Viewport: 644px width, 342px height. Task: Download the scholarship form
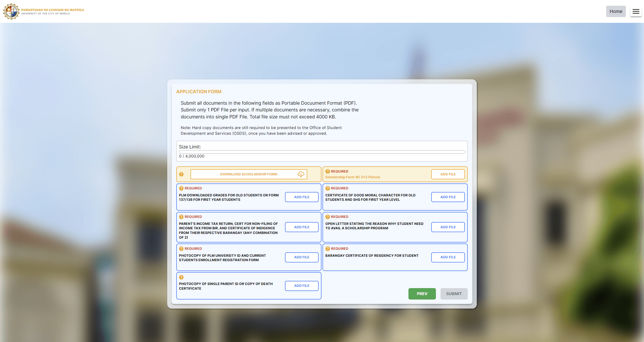click(249, 174)
